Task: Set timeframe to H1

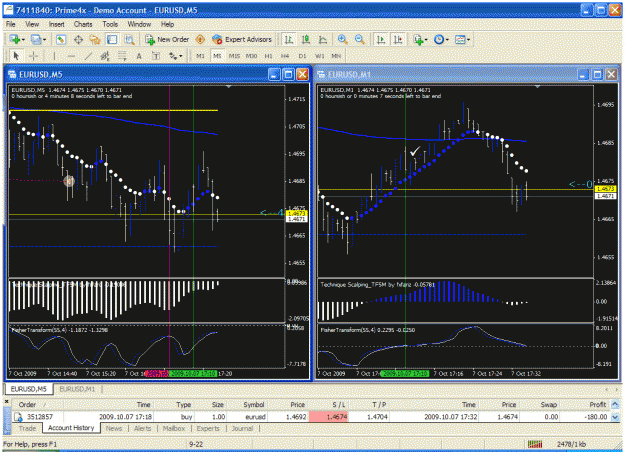Action: (x=268, y=56)
